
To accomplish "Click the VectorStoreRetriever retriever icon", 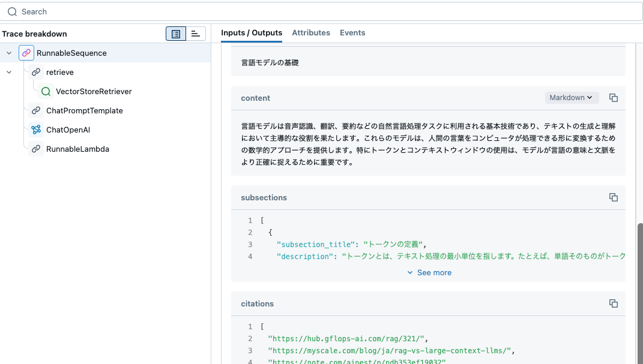I will 45,91.
